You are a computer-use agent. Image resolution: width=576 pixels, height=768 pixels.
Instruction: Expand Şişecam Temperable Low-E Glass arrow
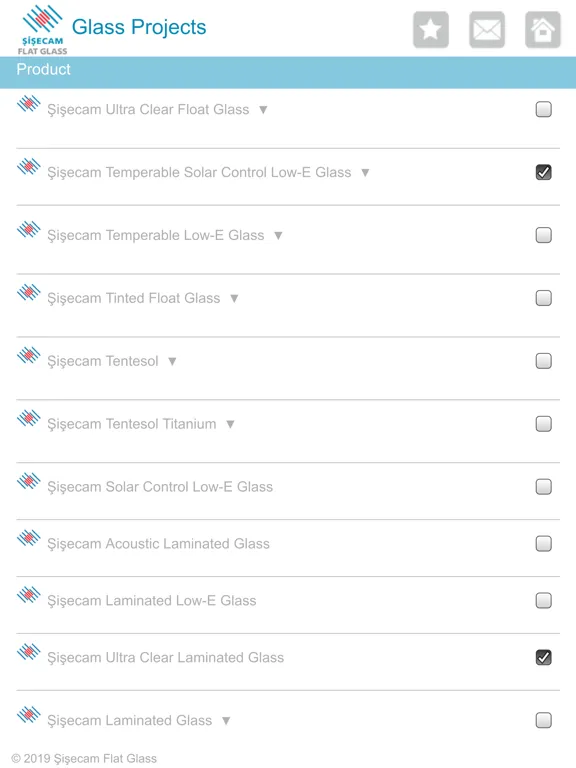point(278,236)
